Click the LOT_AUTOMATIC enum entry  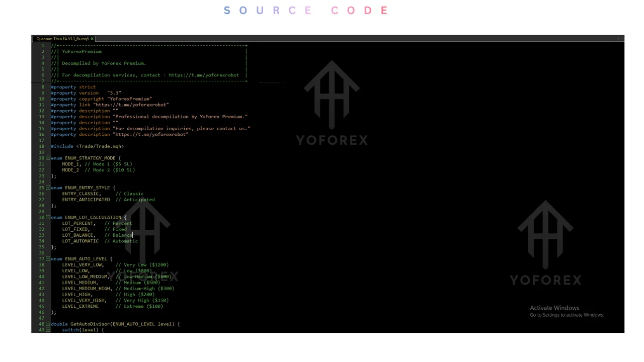pyautogui.click(x=80, y=241)
